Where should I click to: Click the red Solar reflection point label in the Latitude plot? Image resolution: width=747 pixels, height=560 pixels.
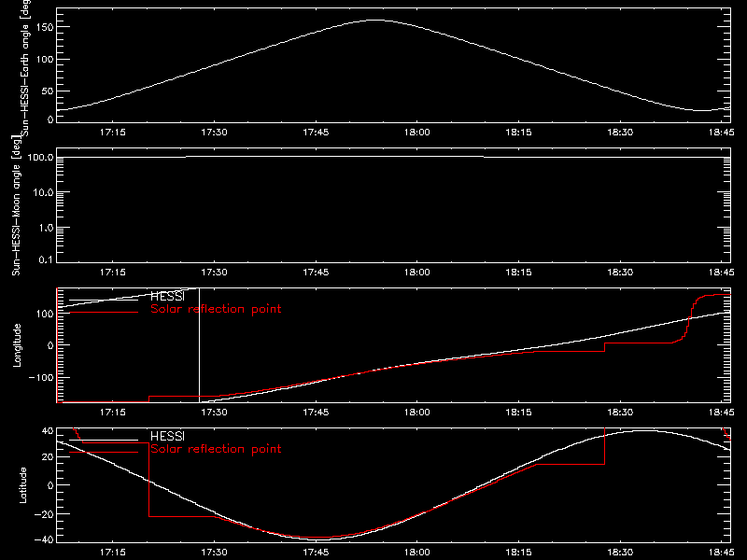(x=216, y=449)
